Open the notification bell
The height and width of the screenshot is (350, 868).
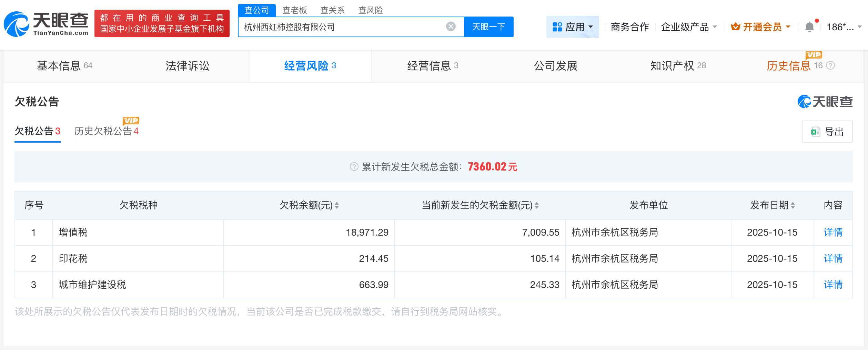[x=810, y=26]
